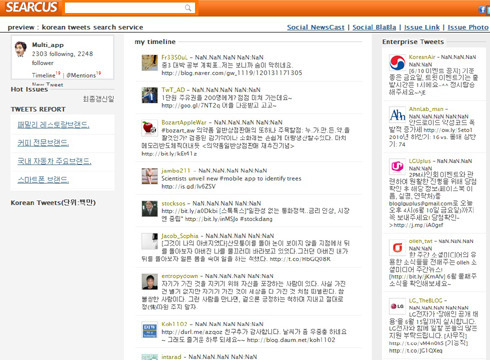Open KoreanAir enterprise username
The width and height of the screenshot is (490, 360).
pos(422,57)
